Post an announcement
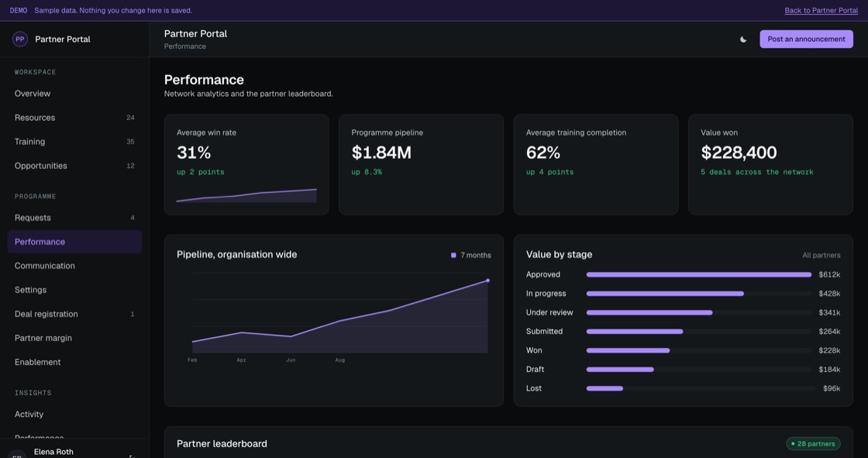The height and width of the screenshot is (458, 868). pos(806,40)
